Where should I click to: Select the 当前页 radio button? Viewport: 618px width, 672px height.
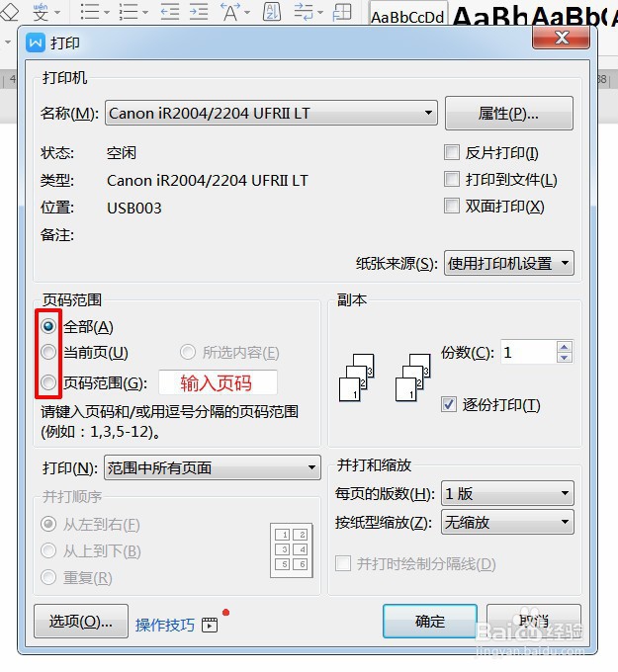coord(48,352)
